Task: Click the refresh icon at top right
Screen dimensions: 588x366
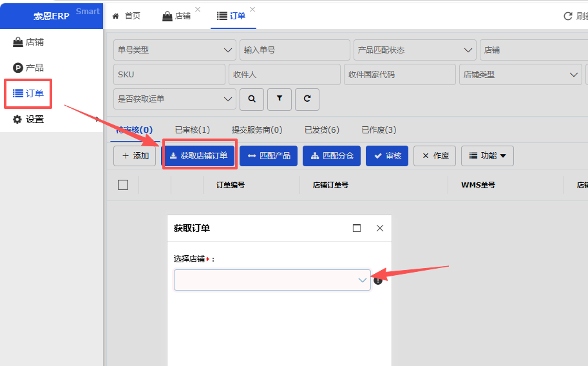Action: point(568,15)
